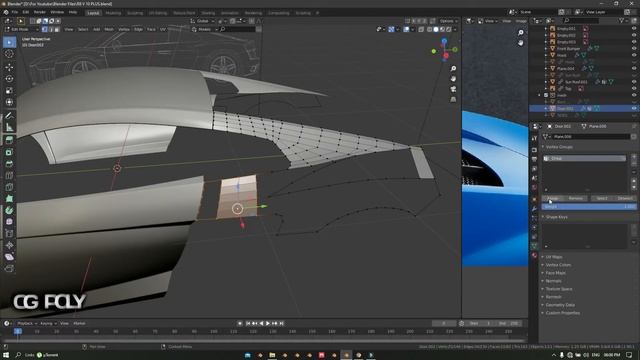The image size is (640, 360).
Task: Select the Poly Build tool
Action: pos(9,198)
